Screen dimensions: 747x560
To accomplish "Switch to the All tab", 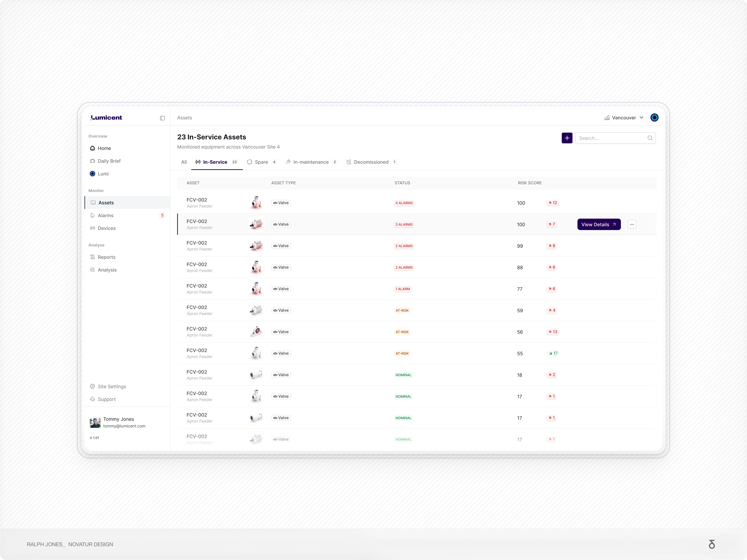I will click(x=184, y=162).
